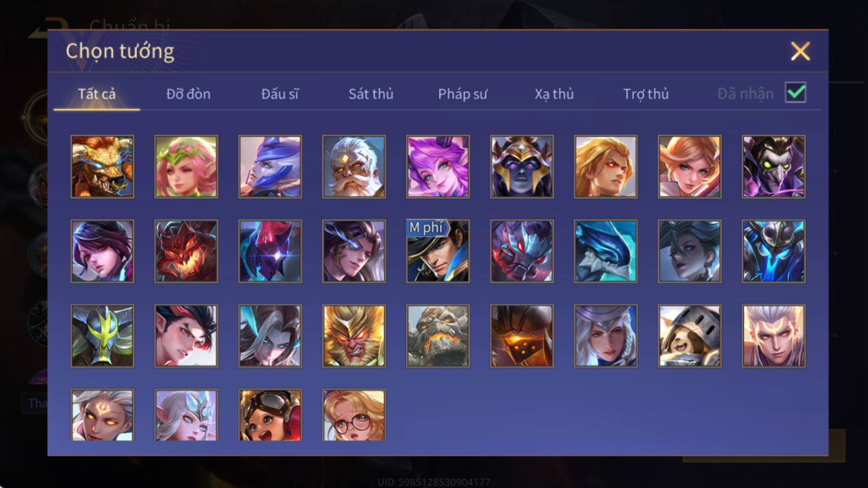The image size is (868, 488).
Task: Select the hero marked 'M phí'
Action: click(438, 251)
